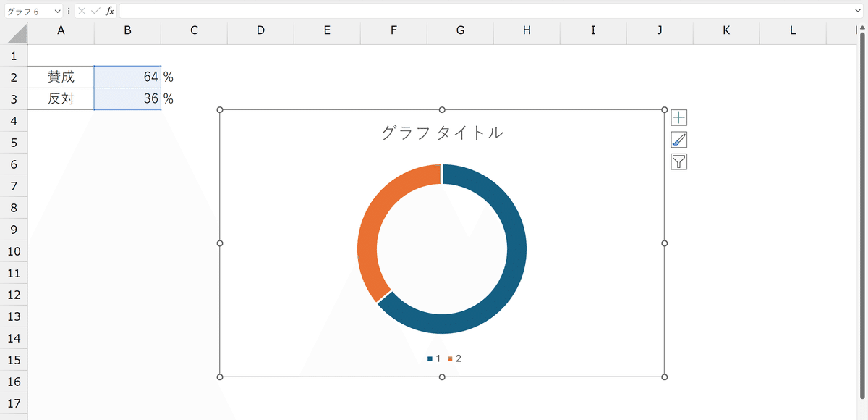The image size is (868, 420).
Task: Click the orange legend marker for series 2
Action: point(450,359)
